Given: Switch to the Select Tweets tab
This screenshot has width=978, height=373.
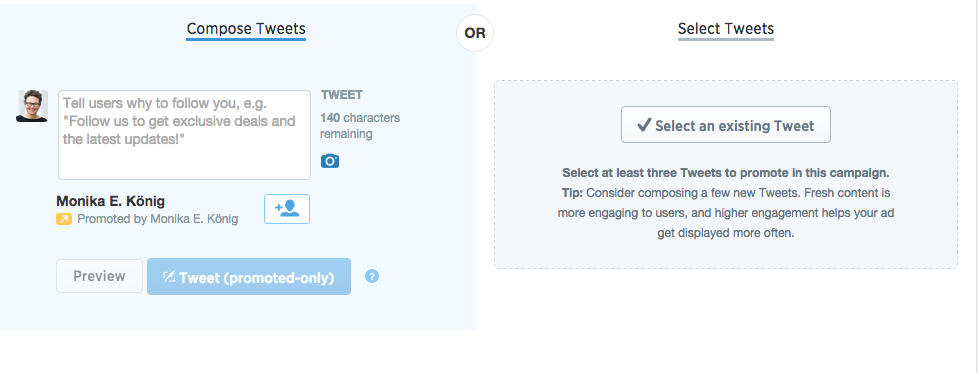Looking at the screenshot, I should (725, 29).
